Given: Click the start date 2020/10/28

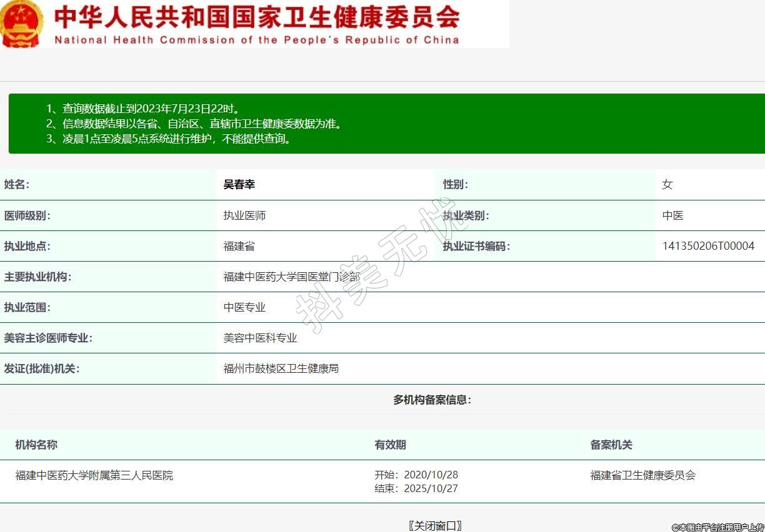Looking at the screenshot, I should tap(431, 475).
